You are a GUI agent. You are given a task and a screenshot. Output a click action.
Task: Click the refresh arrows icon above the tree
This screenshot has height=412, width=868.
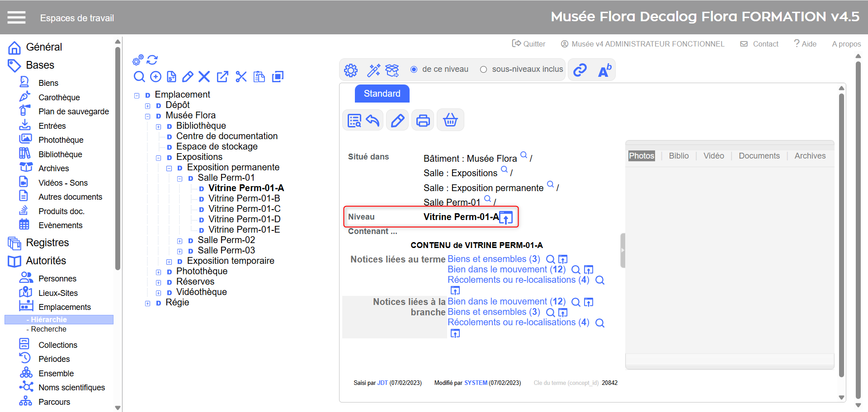pos(152,60)
